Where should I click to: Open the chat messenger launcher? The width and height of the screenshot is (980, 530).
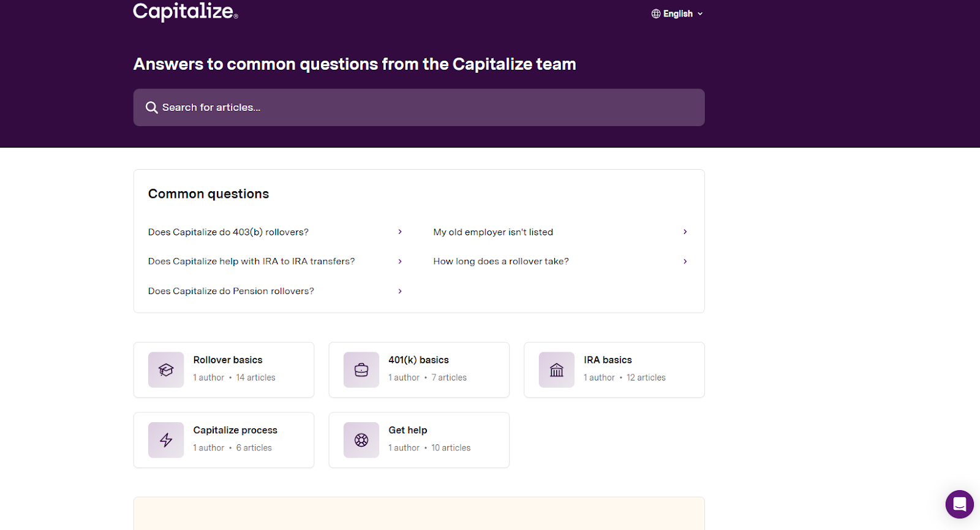tap(960, 504)
